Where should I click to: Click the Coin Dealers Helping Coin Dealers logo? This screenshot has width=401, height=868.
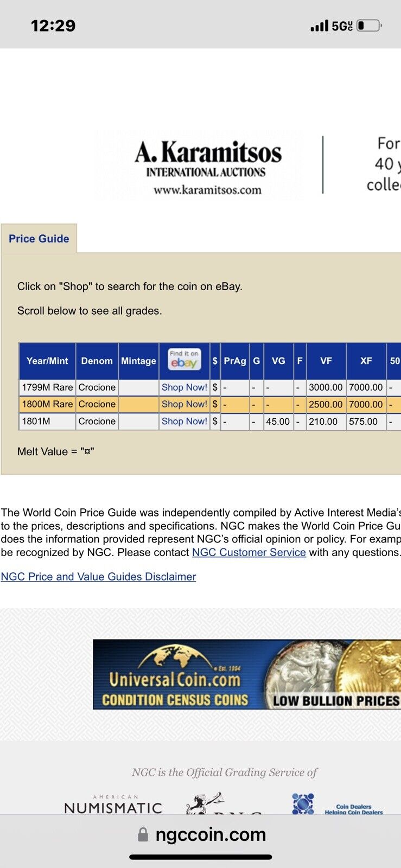pyautogui.click(x=338, y=805)
